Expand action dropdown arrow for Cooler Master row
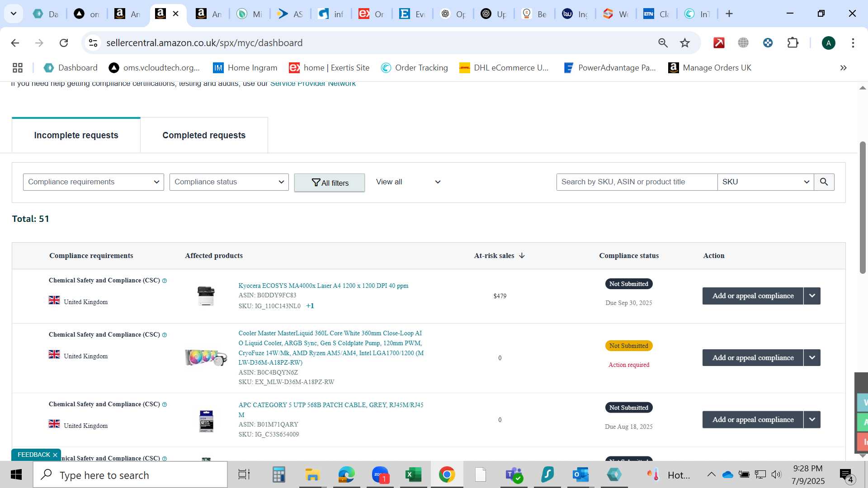The height and width of the screenshot is (488, 868). [812, 358]
